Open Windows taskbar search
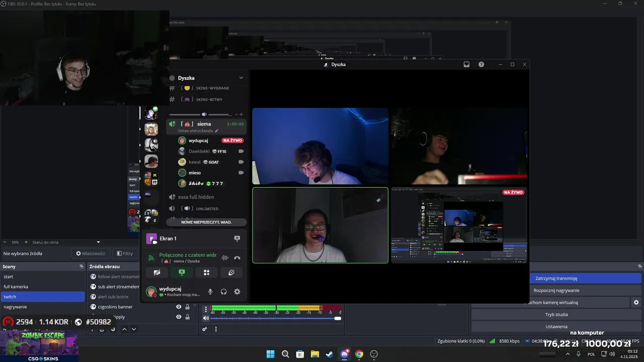 coord(285,354)
